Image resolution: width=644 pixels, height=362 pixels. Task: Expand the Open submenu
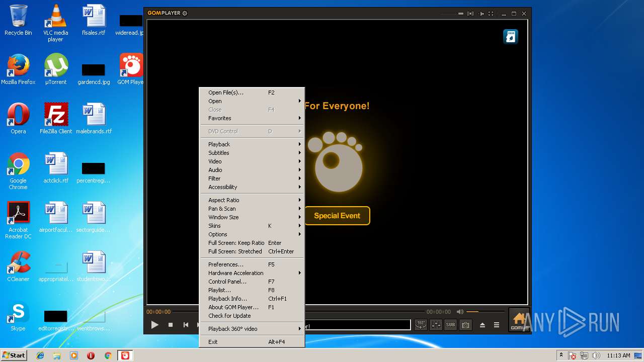click(x=252, y=101)
